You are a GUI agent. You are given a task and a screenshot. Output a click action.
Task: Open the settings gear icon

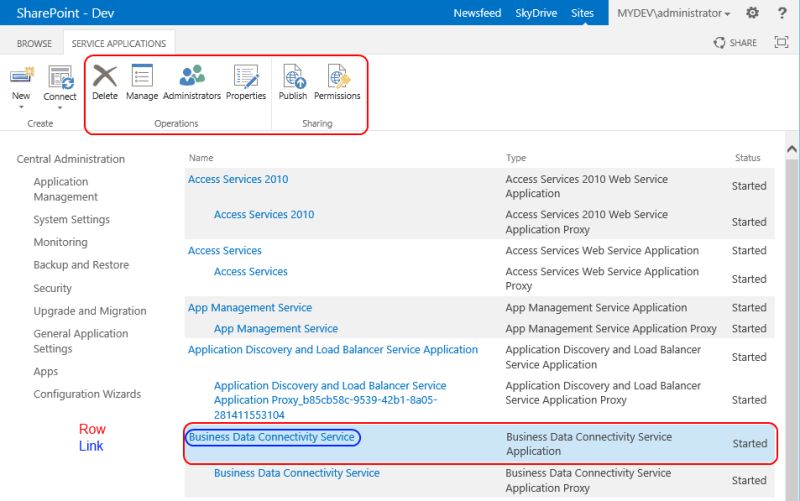tap(753, 12)
